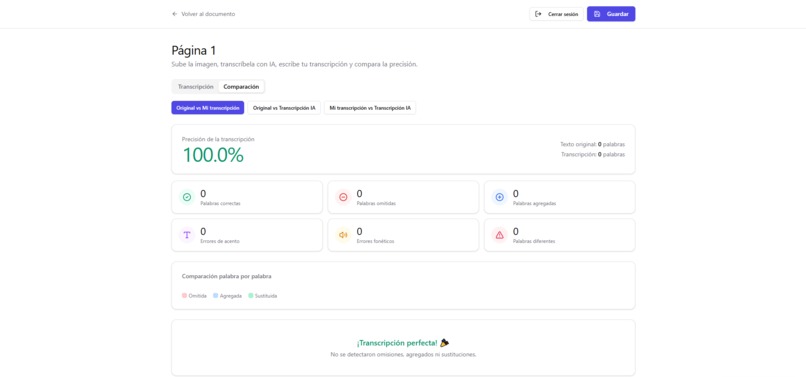Go back via Volver al documento link

[x=204, y=14]
